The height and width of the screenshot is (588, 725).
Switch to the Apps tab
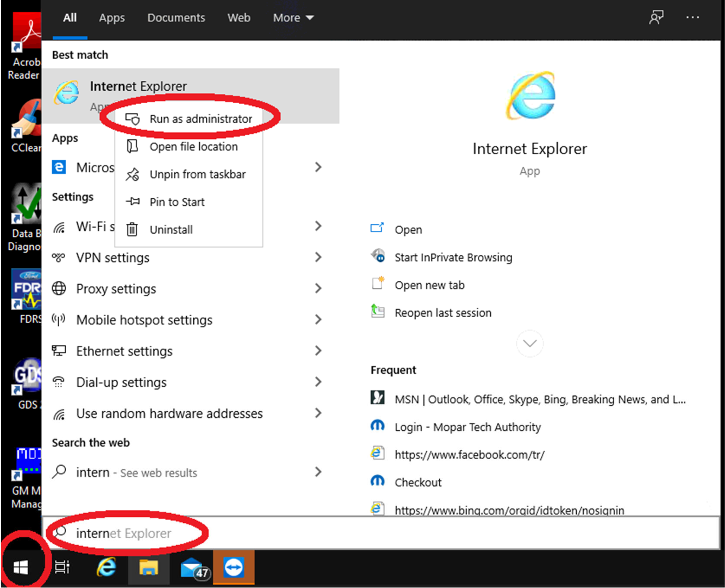pos(112,18)
